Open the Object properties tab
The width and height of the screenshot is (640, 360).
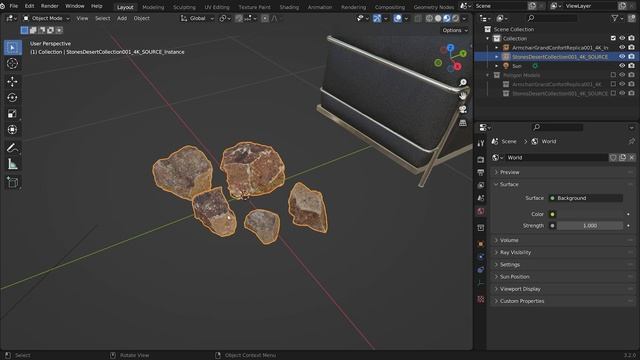[x=481, y=244]
